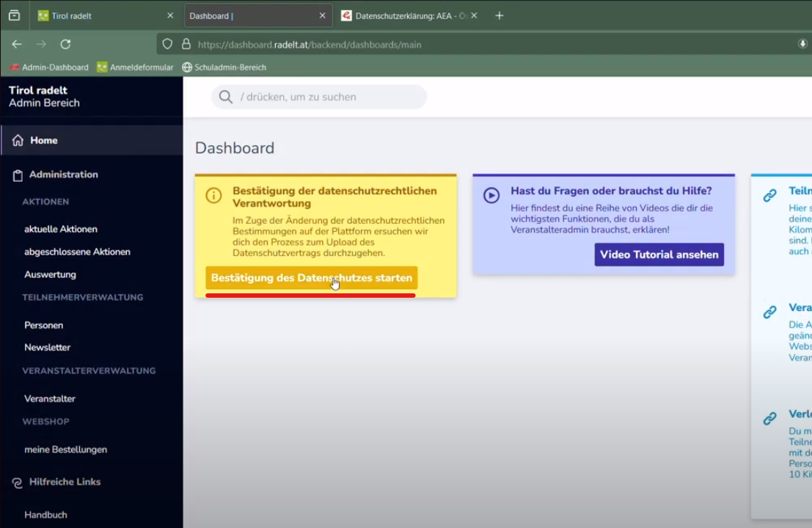
Task: Click the WEBSHOP section label
Action: 45,422
